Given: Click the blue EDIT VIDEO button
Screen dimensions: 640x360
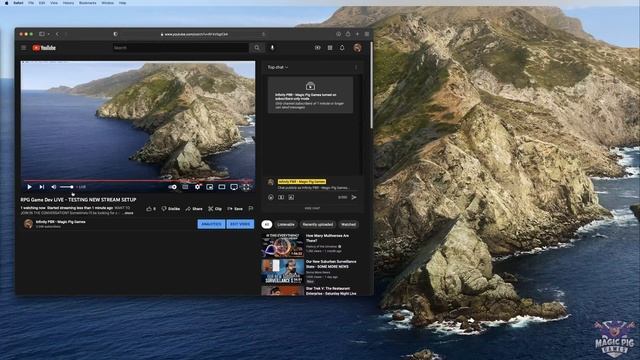Looking at the screenshot, I should 240,224.
